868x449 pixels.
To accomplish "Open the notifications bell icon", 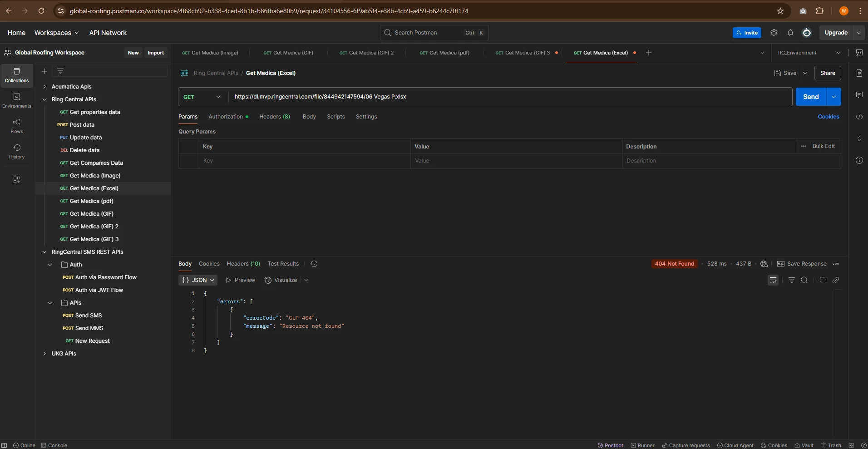I will point(790,33).
